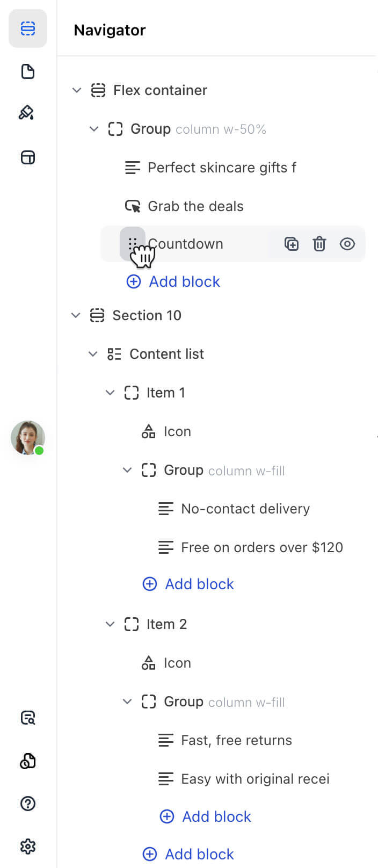Select the No-contact delivery text layer
Image resolution: width=378 pixels, height=868 pixels.
tap(245, 509)
